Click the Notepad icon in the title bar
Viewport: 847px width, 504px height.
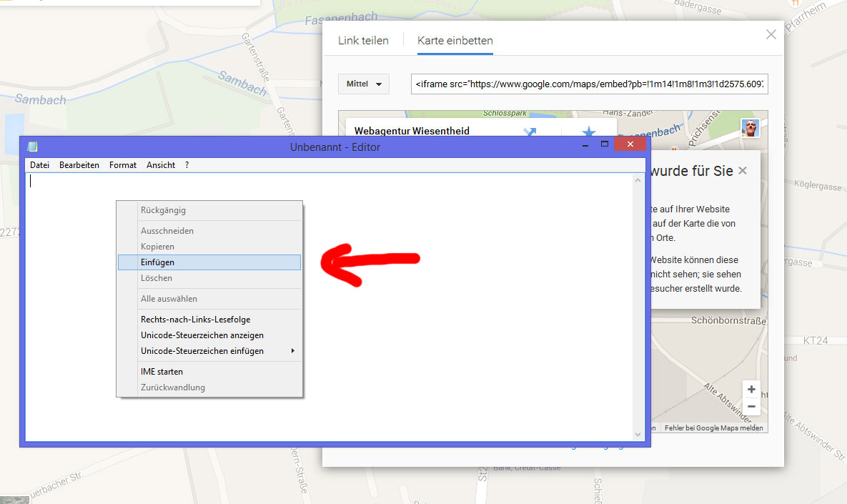[31, 146]
